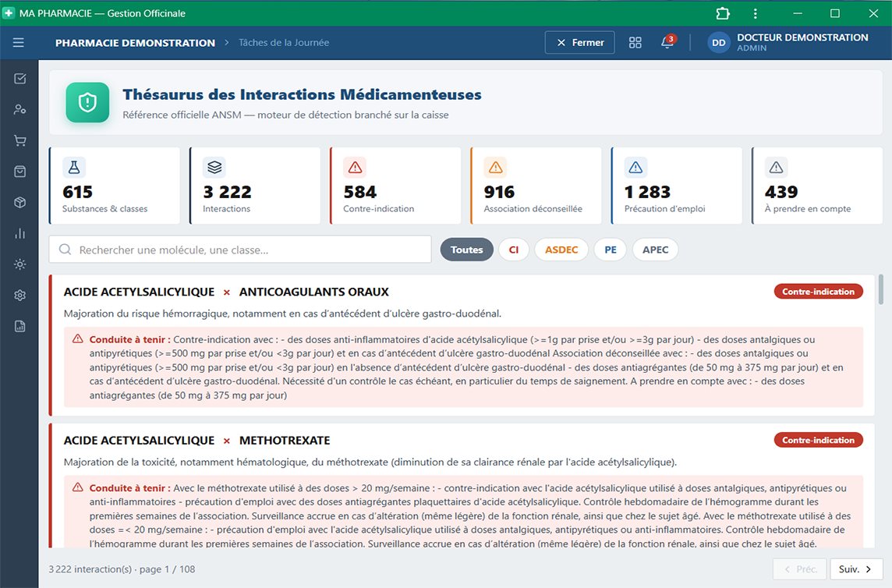This screenshot has width=892, height=588.
Task: Click the Fermer button
Action: pos(579,43)
